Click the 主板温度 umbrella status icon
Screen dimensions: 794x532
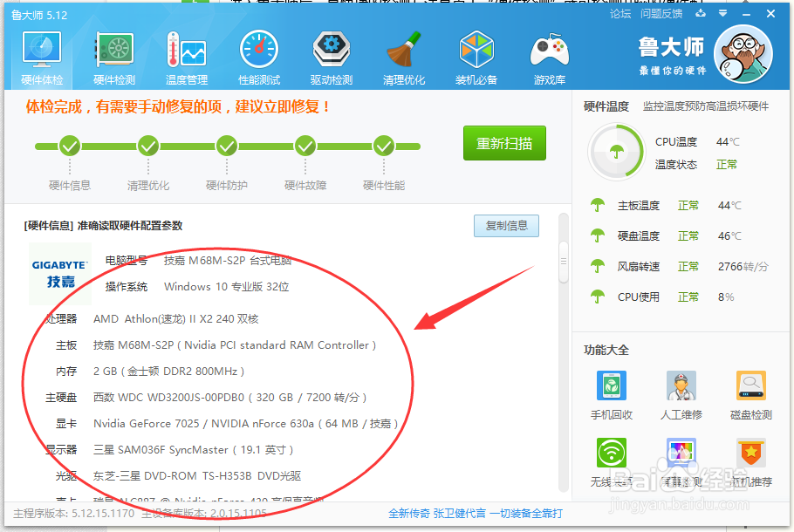pyautogui.click(x=598, y=206)
